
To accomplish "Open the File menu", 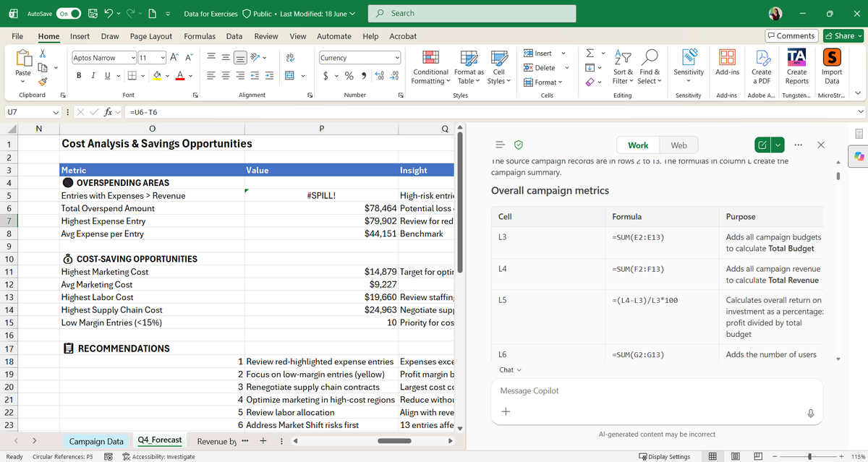I will pos(18,36).
